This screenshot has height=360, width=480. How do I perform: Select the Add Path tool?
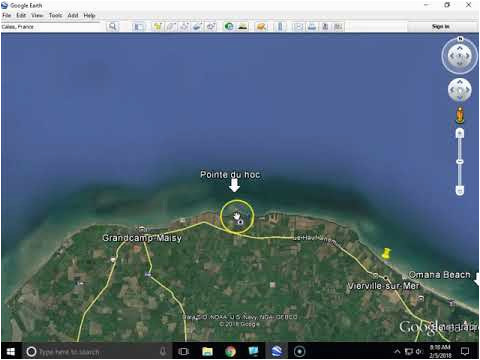[x=184, y=27]
